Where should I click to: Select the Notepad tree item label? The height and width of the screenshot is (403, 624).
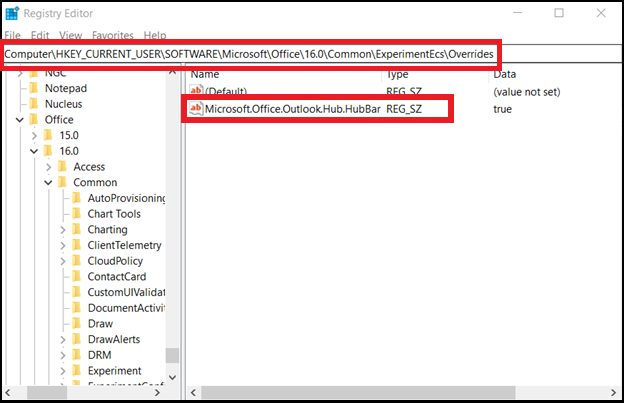(x=66, y=88)
